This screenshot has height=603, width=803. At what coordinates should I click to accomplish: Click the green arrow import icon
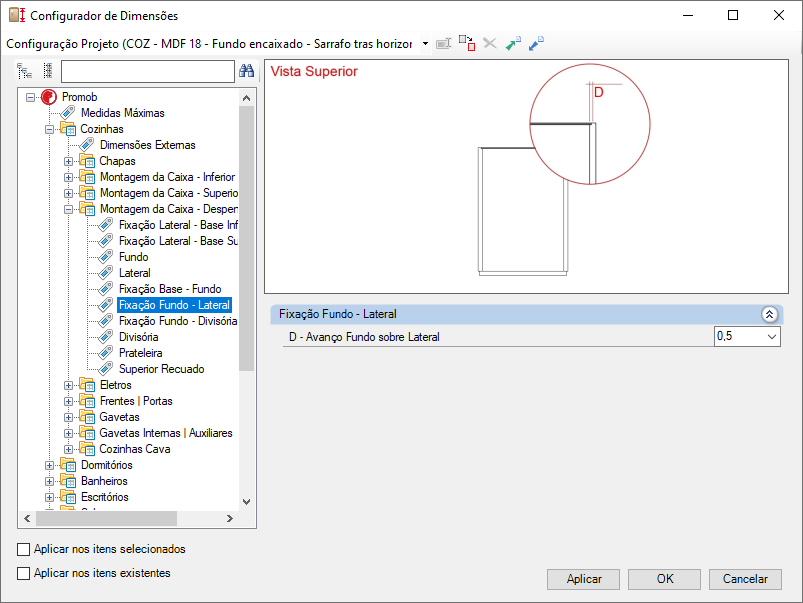513,44
